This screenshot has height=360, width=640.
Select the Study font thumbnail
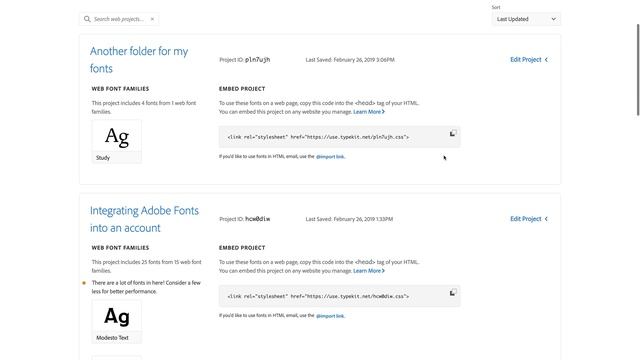pos(117,141)
